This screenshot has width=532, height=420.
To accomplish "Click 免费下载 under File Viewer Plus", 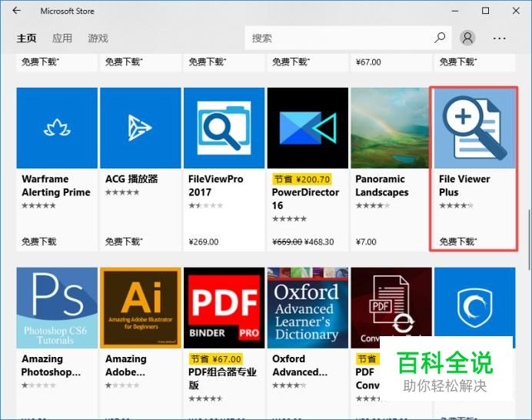I will (458, 242).
